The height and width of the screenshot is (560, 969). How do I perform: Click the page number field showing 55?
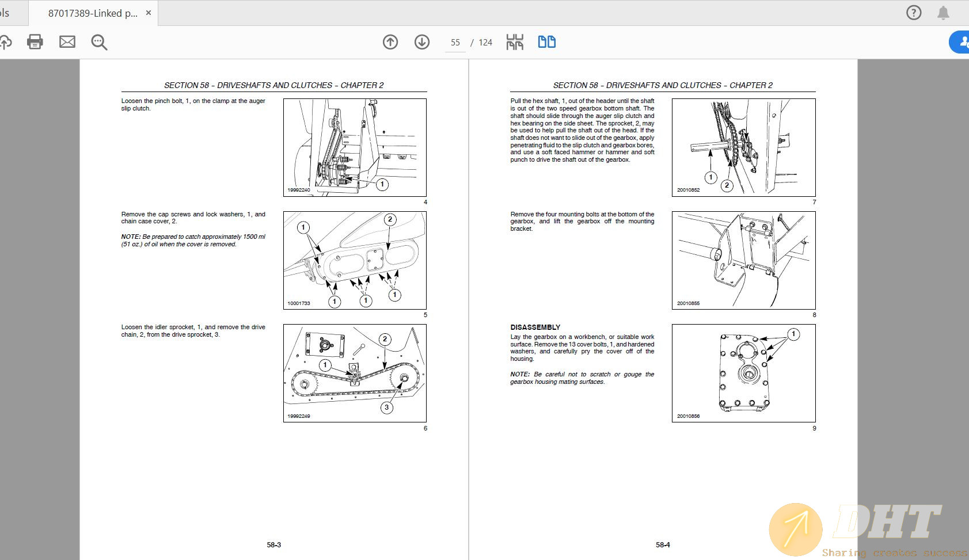pos(455,43)
